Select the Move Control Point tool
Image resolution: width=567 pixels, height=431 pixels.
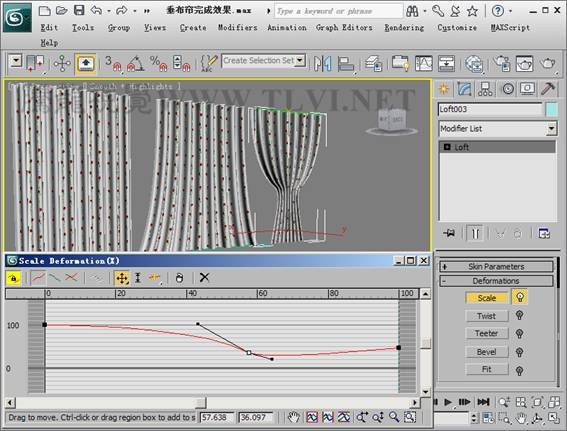click(x=122, y=278)
